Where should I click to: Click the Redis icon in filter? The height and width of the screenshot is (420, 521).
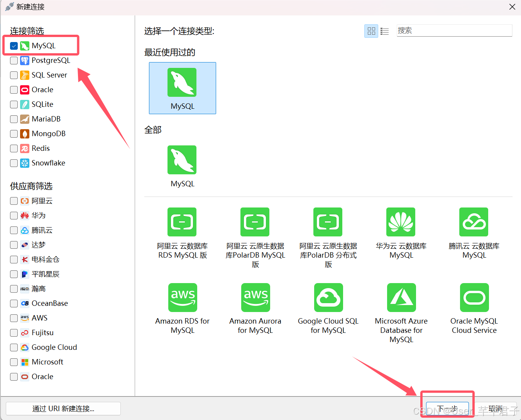(25, 148)
